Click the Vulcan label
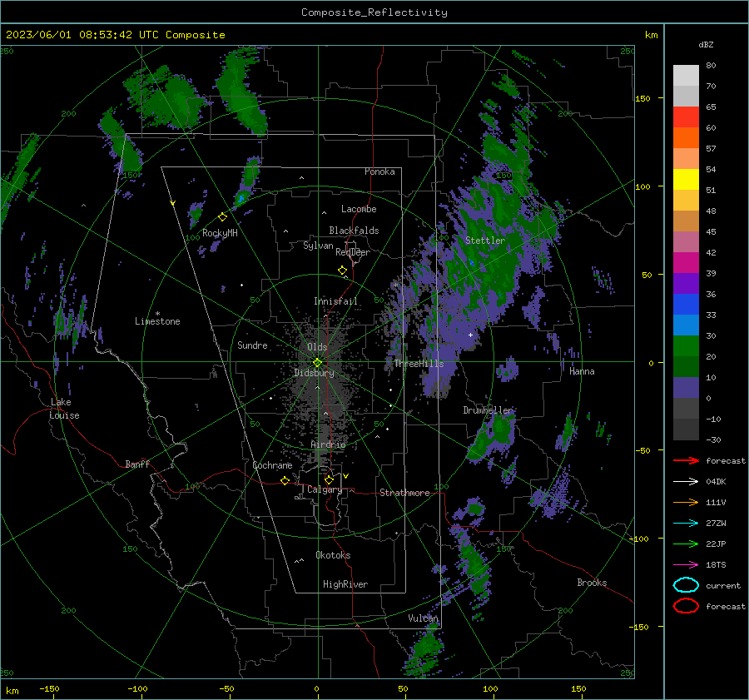 pyautogui.click(x=424, y=618)
